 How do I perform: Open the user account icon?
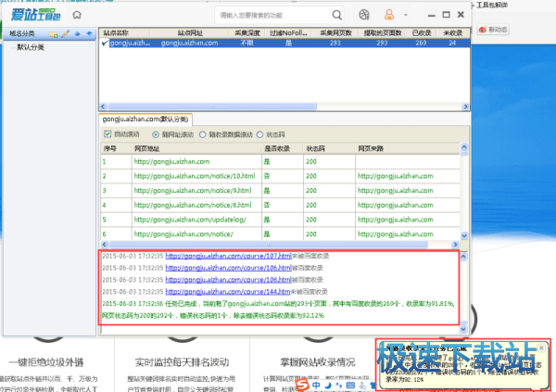[389, 15]
